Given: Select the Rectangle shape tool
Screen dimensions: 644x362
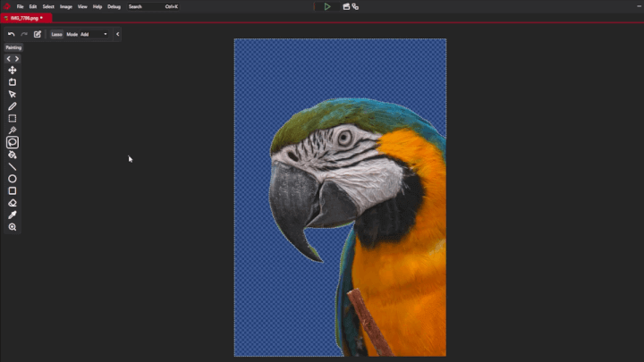Looking at the screenshot, I should [13, 191].
